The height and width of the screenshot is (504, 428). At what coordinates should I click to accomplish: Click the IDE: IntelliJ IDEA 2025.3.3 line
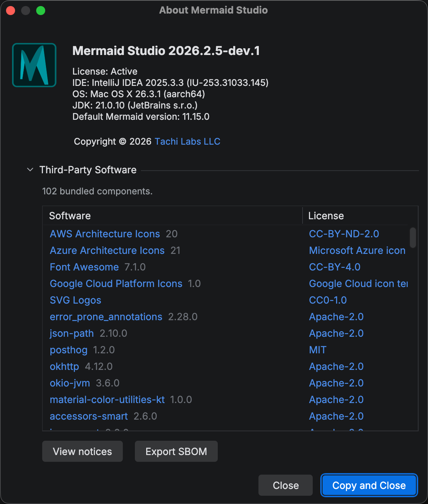point(170,83)
